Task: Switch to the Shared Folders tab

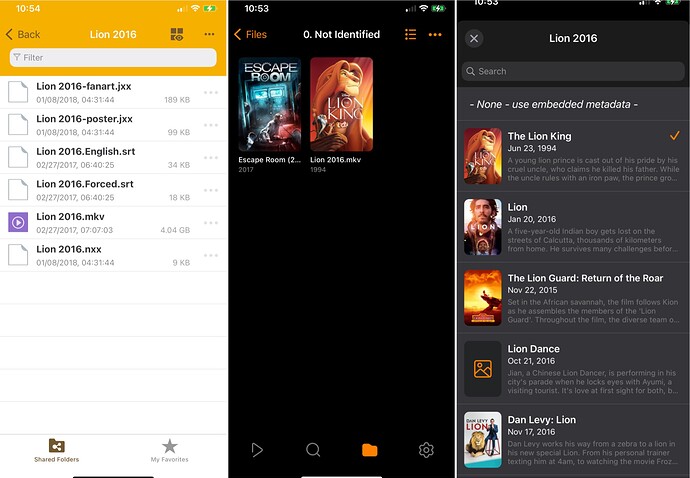Action: [x=57, y=450]
